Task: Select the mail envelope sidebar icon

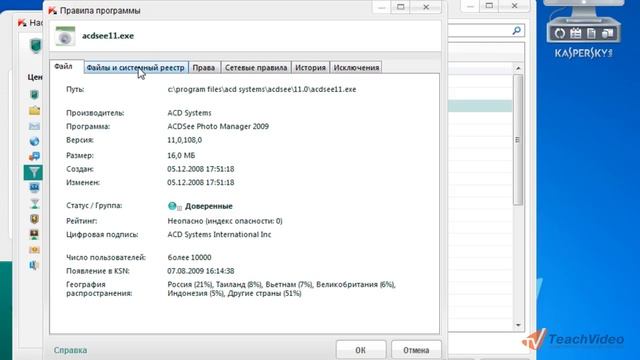Action: tap(34, 126)
